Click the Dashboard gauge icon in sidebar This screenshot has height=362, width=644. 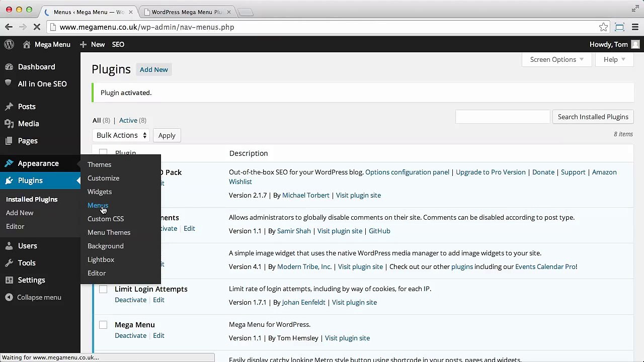(x=9, y=66)
